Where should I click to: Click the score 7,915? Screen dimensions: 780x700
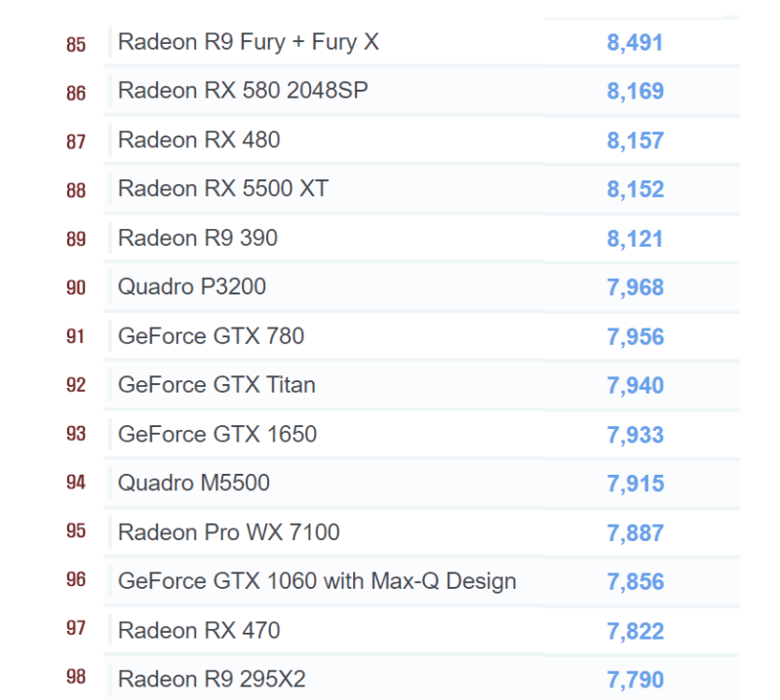636,484
